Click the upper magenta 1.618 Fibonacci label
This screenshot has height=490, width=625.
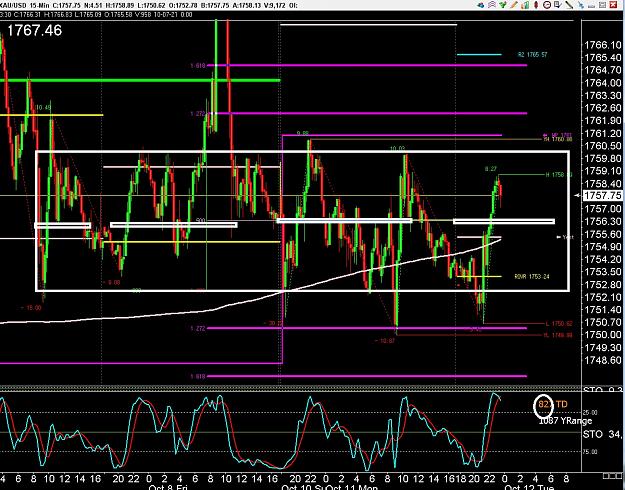(198, 65)
